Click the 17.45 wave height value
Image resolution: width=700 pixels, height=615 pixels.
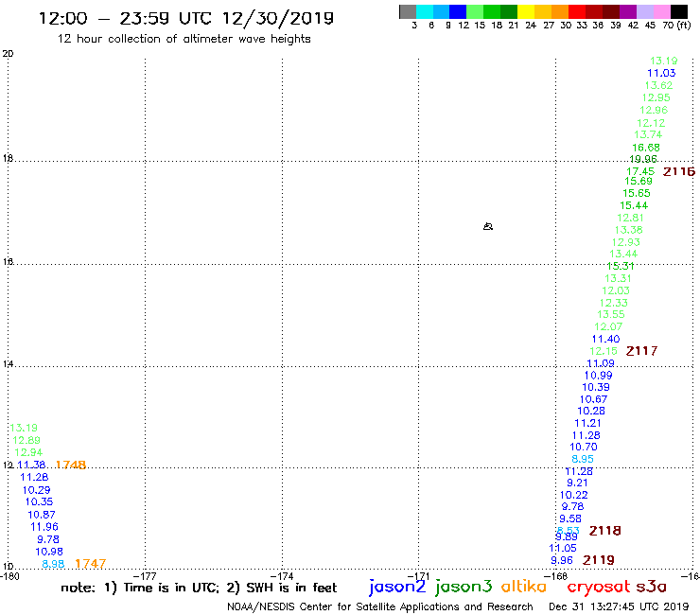(640, 171)
